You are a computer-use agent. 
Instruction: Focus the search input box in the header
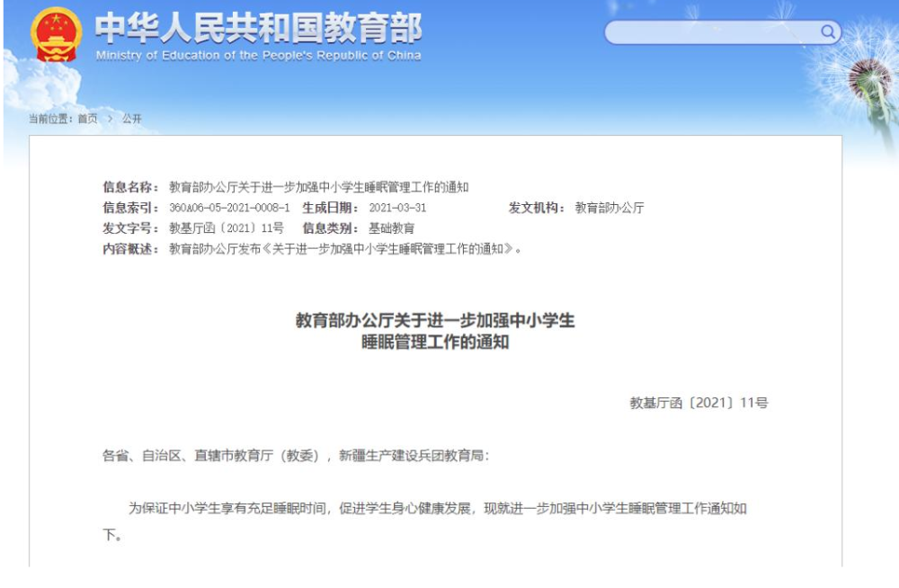click(x=723, y=32)
